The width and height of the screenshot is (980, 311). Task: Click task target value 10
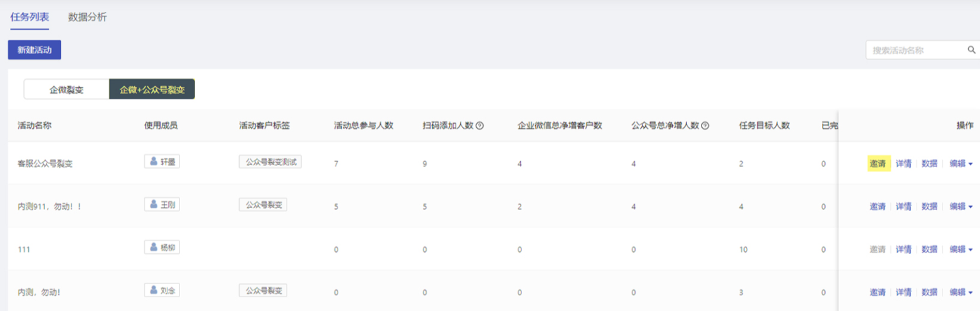[x=744, y=249]
